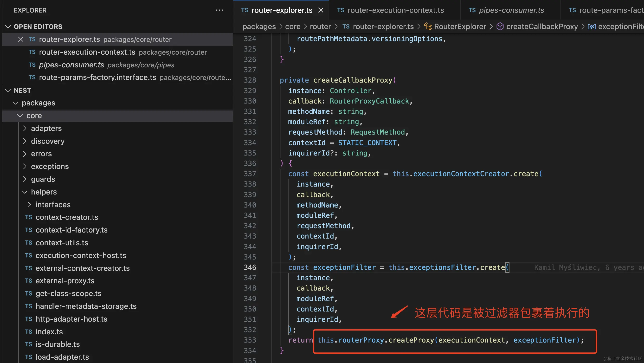This screenshot has width=644, height=363.
Task: Click TS icon of handler-metadata-storage.ts file
Action: pyautogui.click(x=28, y=306)
